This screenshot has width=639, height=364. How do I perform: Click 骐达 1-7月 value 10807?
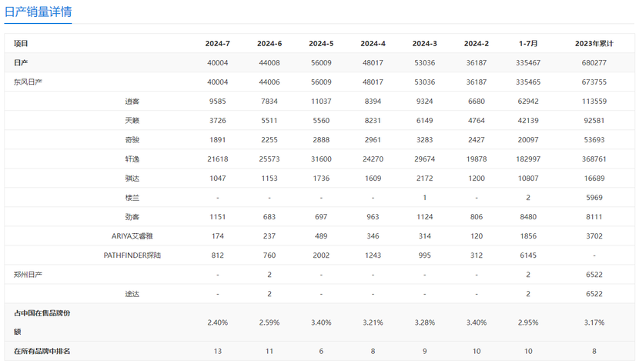[528, 179]
